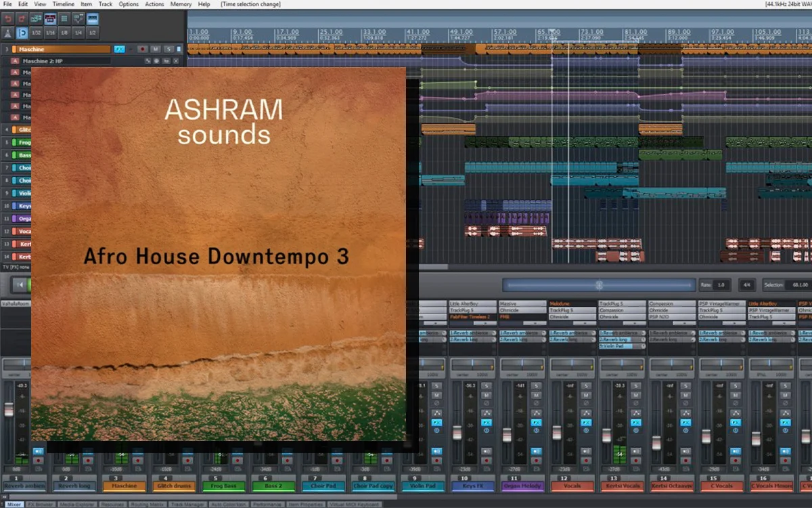Solo the Vocals mixer channel

586,385
